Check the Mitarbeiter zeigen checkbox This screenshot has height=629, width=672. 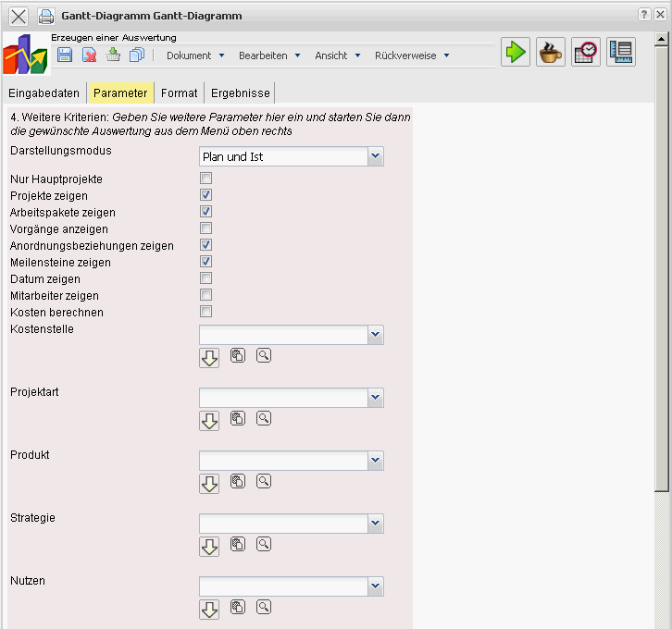(205, 295)
